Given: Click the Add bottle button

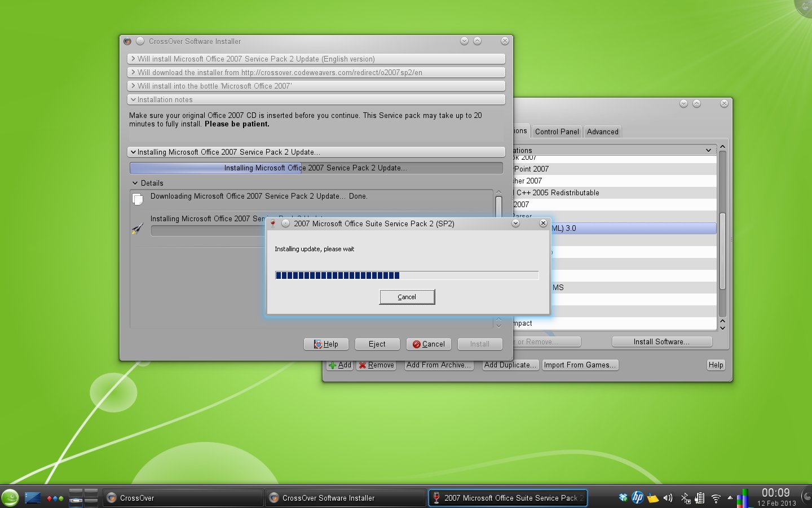Looking at the screenshot, I should (340, 365).
